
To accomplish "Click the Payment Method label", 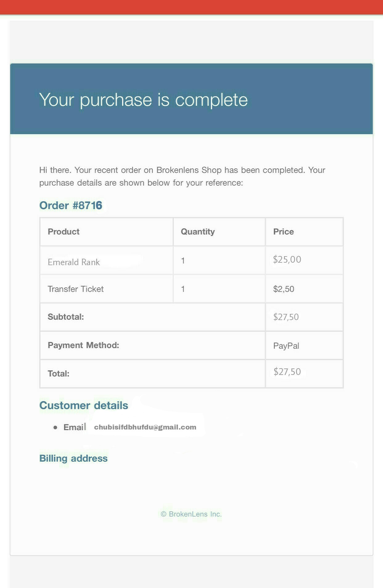I will (x=83, y=345).
